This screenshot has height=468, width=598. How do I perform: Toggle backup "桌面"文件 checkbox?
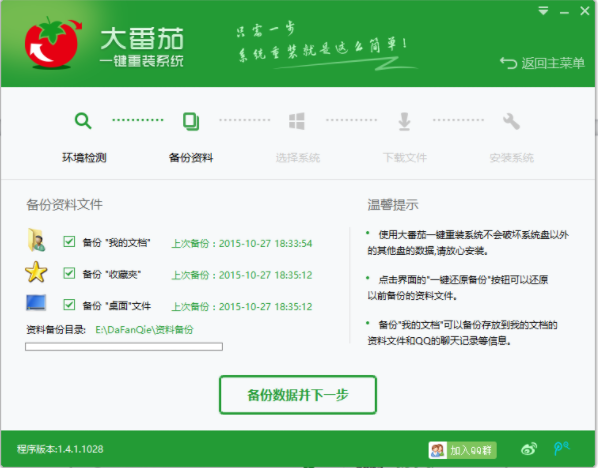pos(69,304)
